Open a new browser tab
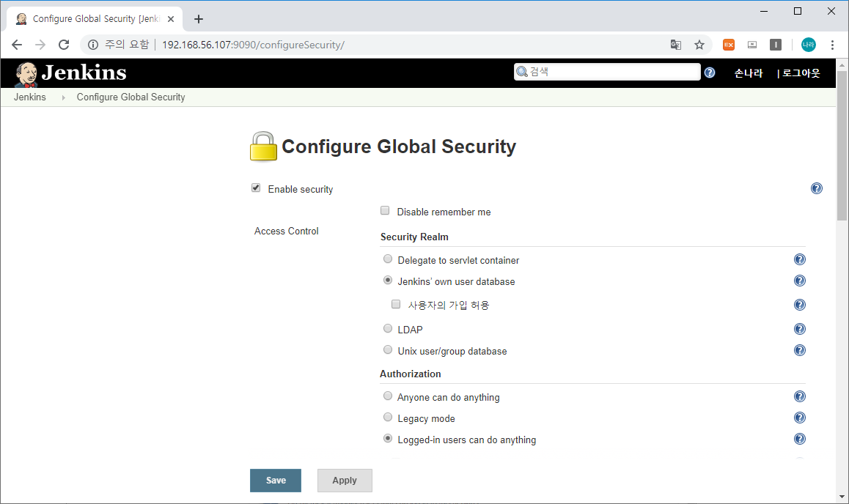Viewport: 849px width, 504px height. point(199,19)
